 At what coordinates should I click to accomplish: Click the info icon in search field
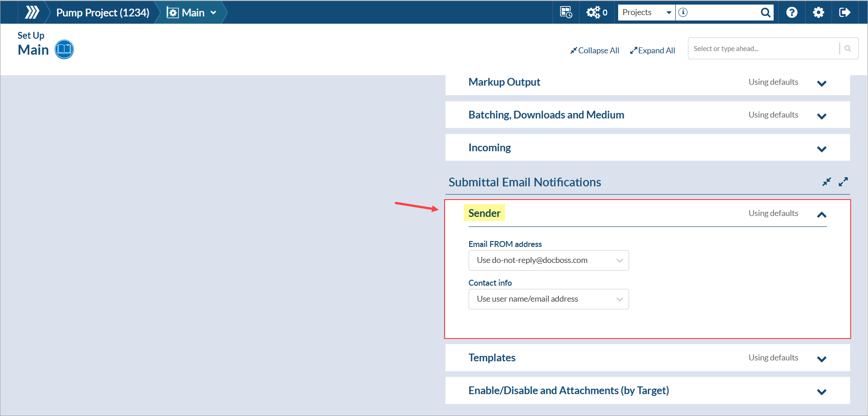(683, 12)
